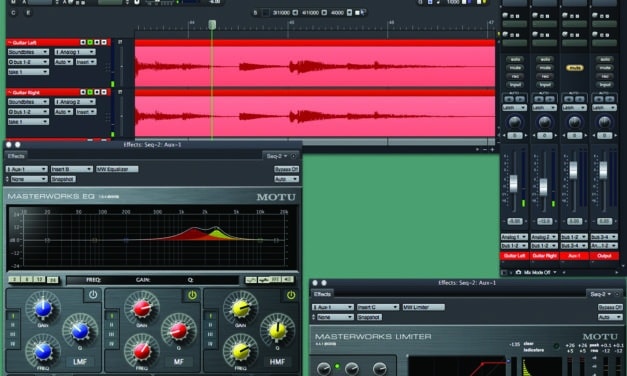Viewport: 627px width, 376px height.
Task: Toggle green play-enable button on Guitar Left
Action: click(x=90, y=42)
